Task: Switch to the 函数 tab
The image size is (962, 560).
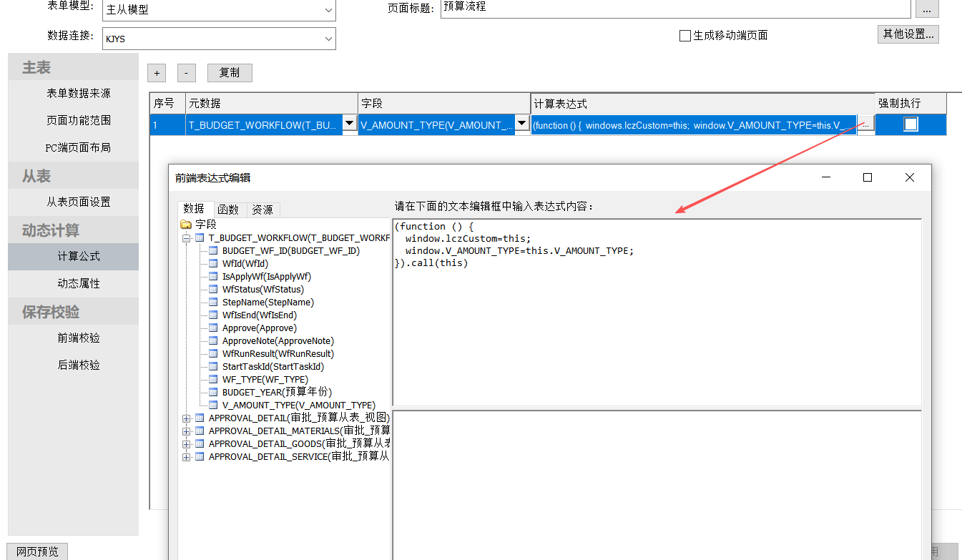Action: (x=228, y=210)
